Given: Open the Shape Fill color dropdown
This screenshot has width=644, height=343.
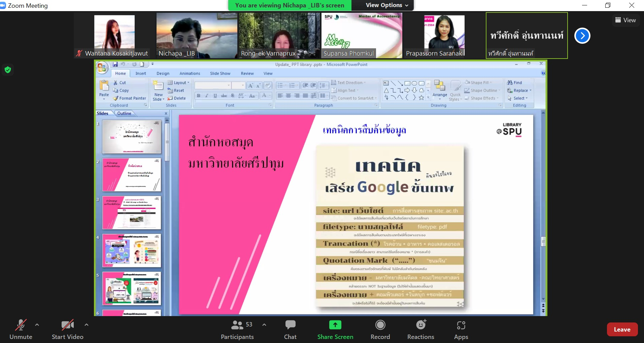Looking at the screenshot, I should tap(478, 82).
